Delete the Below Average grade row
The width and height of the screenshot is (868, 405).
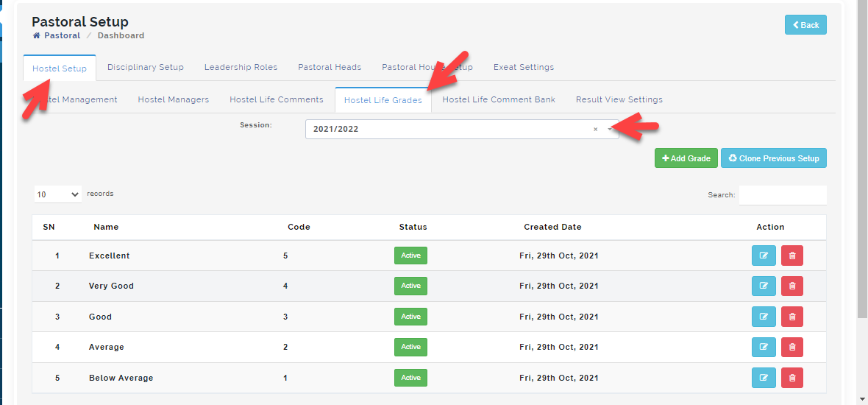[x=791, y=378]
